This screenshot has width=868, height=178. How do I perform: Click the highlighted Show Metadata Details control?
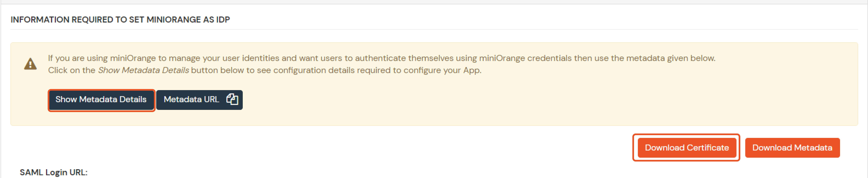tap(101, 99)
